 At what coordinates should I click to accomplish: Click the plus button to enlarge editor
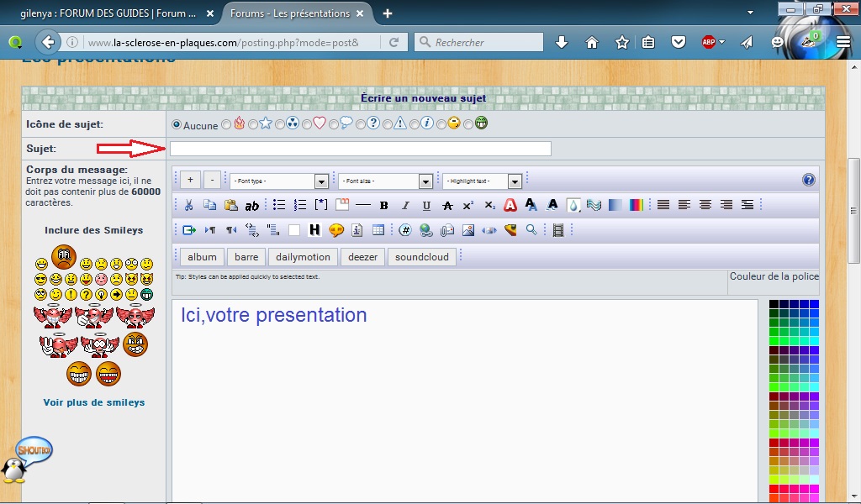[190, 180]
